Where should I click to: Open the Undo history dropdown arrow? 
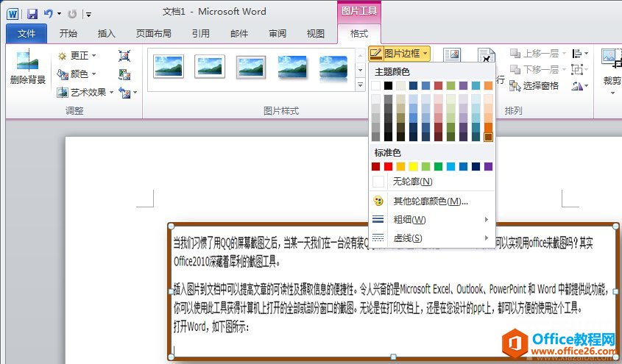pyautogui.click(x=59, y=14)
